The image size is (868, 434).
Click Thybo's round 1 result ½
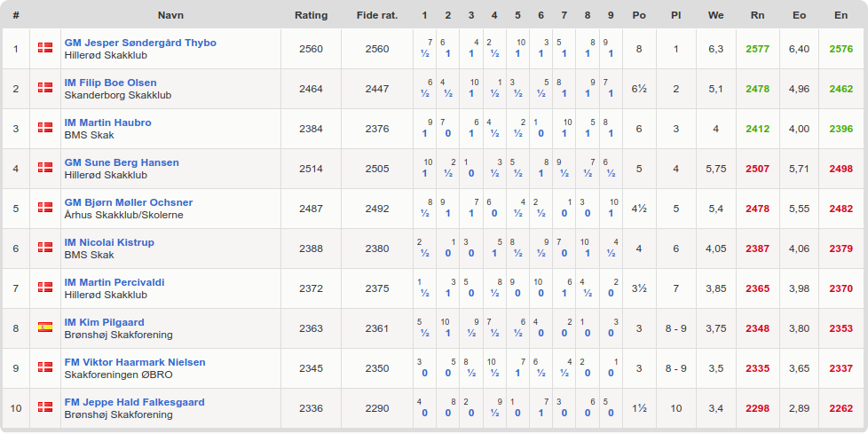point(424,54)
